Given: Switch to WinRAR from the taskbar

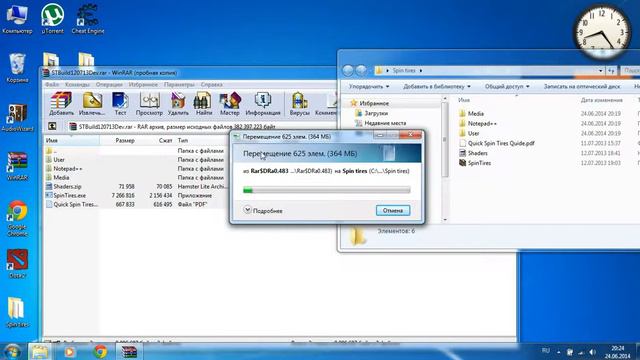Looking at the screenshot, I should pyautogui.click(x=129, y=351).
